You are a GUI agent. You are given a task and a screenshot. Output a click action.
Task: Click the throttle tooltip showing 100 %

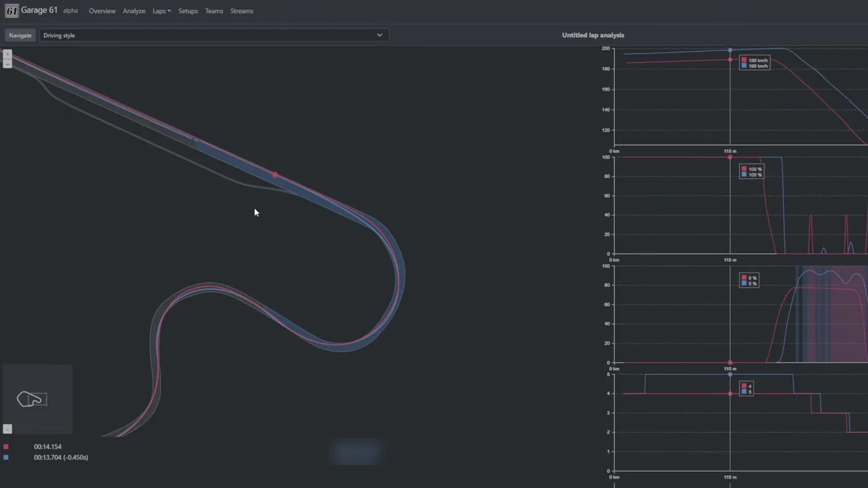pos(751,172)
